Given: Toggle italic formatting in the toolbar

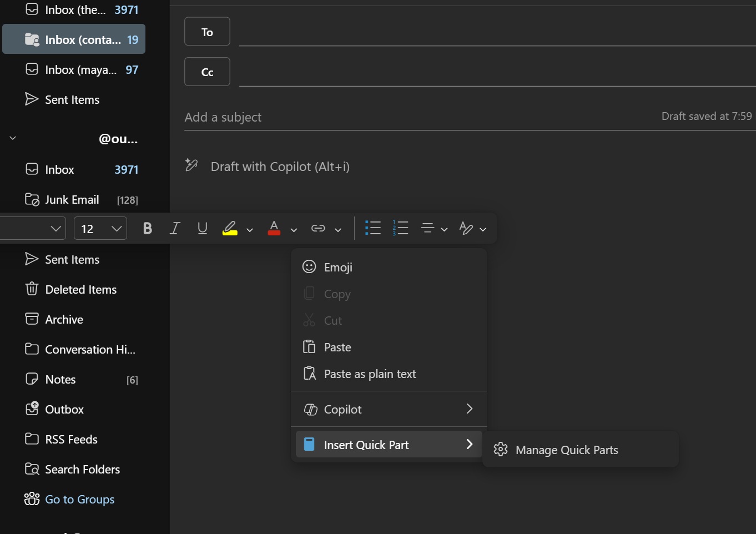Looking at the screenshot, I should [175, 228].
